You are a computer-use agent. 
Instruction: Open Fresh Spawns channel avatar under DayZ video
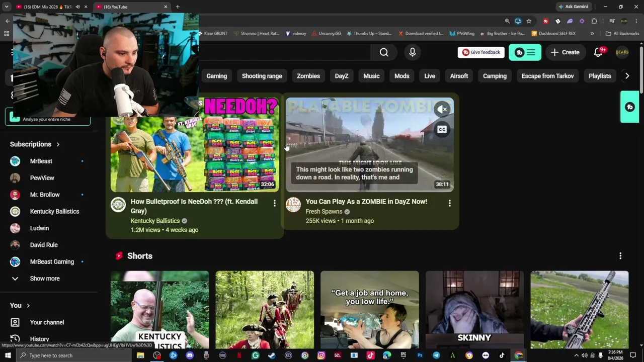click(293, 205)
